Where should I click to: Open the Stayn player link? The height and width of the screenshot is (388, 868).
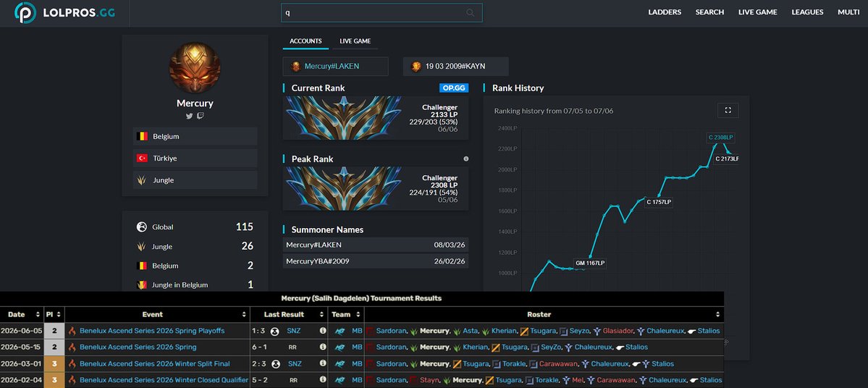click(430, 380)
